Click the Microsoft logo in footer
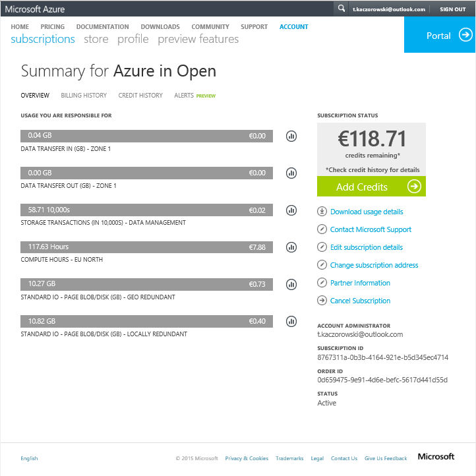The width and height of the screenshot is (476, 476). (436, 456)
